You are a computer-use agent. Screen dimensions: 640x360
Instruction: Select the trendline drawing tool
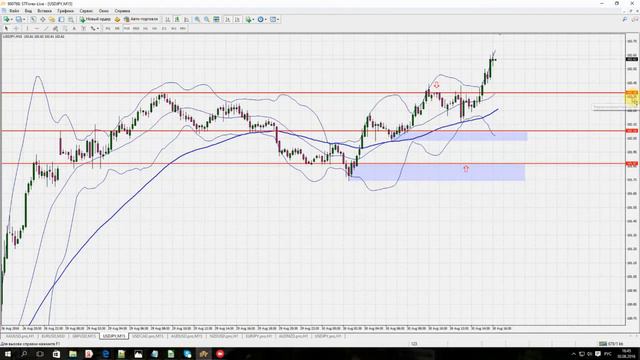coord(46,28)
